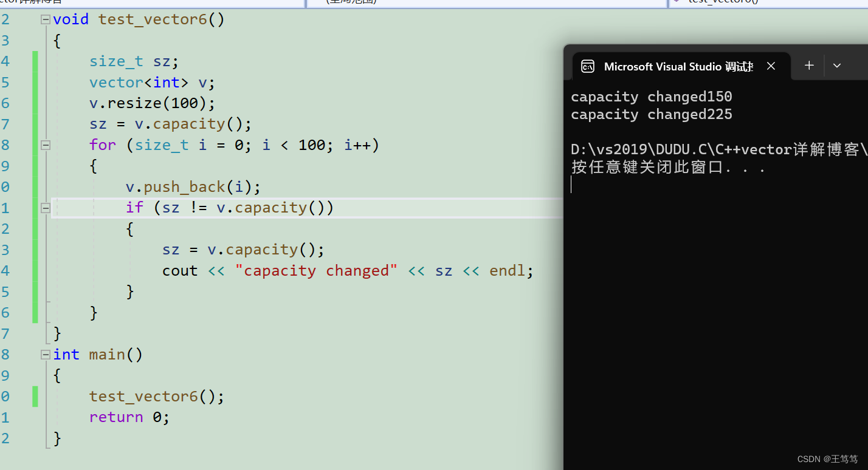
Task: Click the 'if (sz != v.capacity())' line
Action: [x=230, y=208]
